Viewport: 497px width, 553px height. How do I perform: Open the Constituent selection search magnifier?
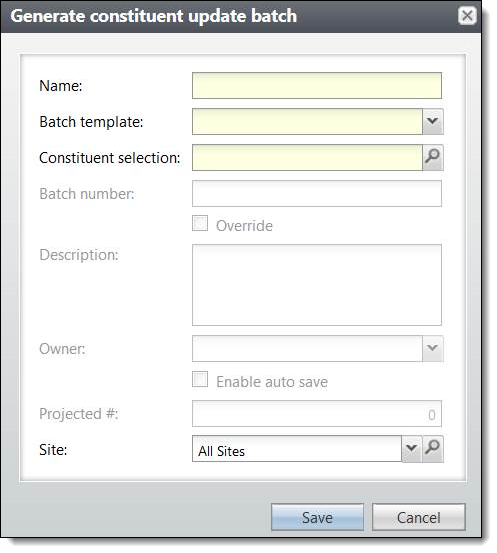coord(433,157)
